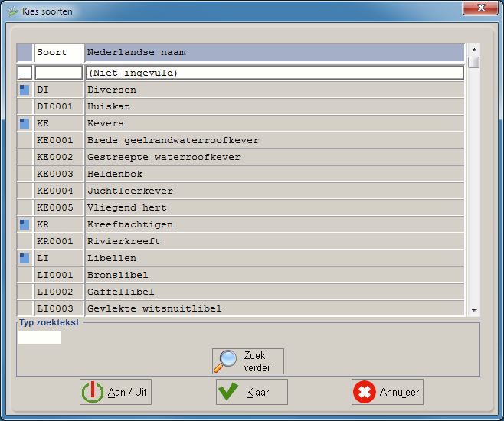The width and height of the screenshot is (504, 421).
Task: Sort by the Soort column header
Action: tap(58, 53)
